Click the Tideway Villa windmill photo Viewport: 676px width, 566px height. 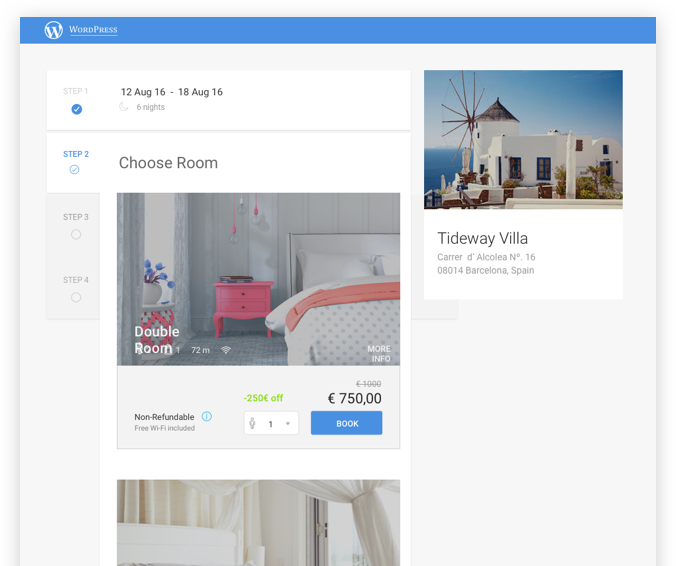click(523, 139)
